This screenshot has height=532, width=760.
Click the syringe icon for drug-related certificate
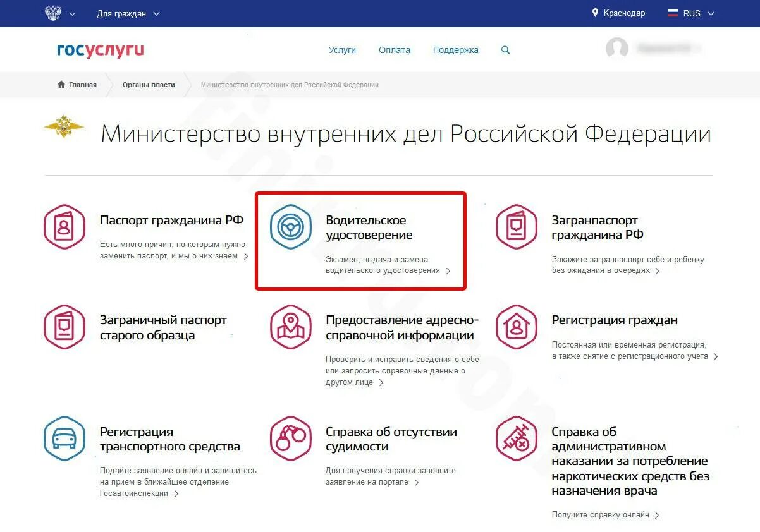click(517, 438)
